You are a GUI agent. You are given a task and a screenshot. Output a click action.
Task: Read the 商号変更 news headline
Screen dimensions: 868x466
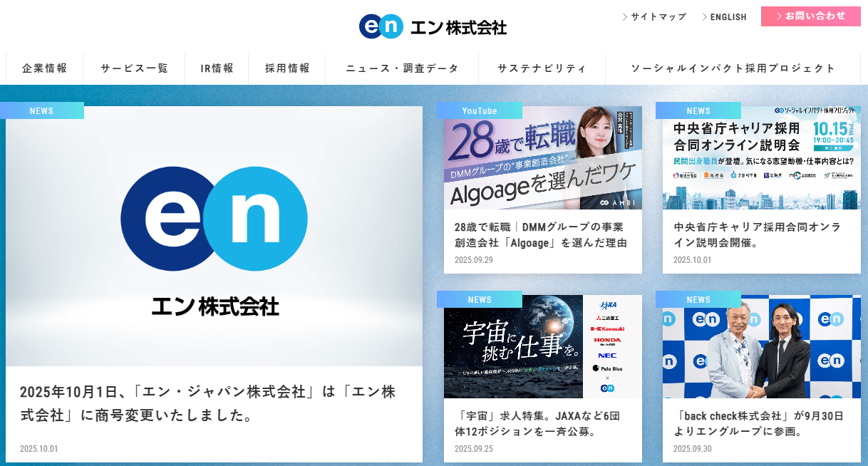[x=207, y=403]
